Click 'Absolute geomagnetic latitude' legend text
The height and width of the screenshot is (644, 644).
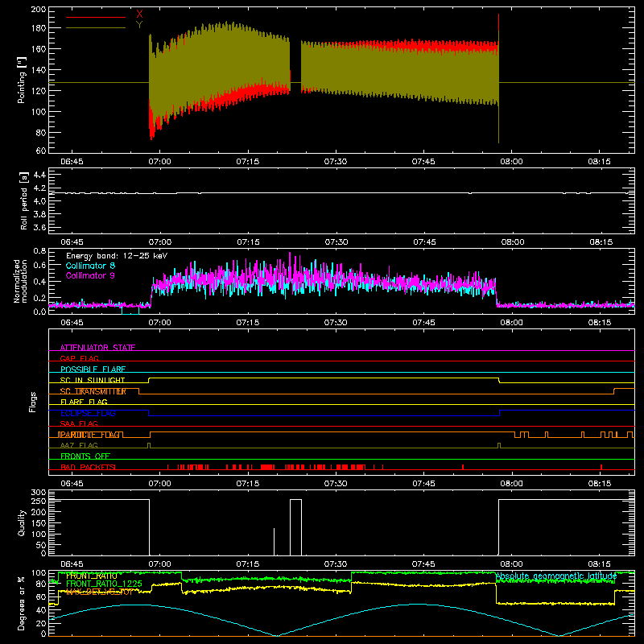pos(556,576)
